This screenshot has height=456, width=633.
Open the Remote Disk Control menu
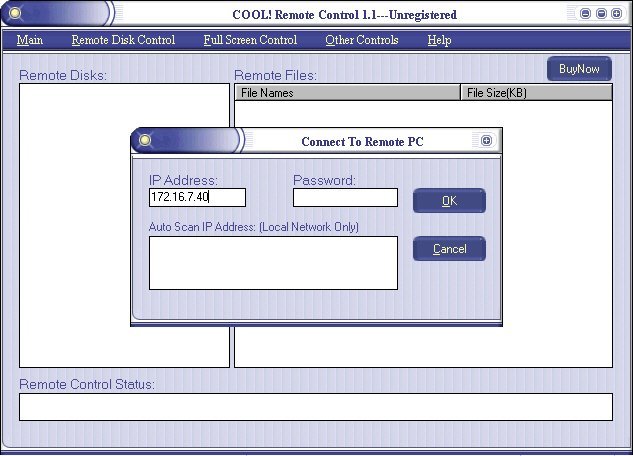tap(123, 40)
